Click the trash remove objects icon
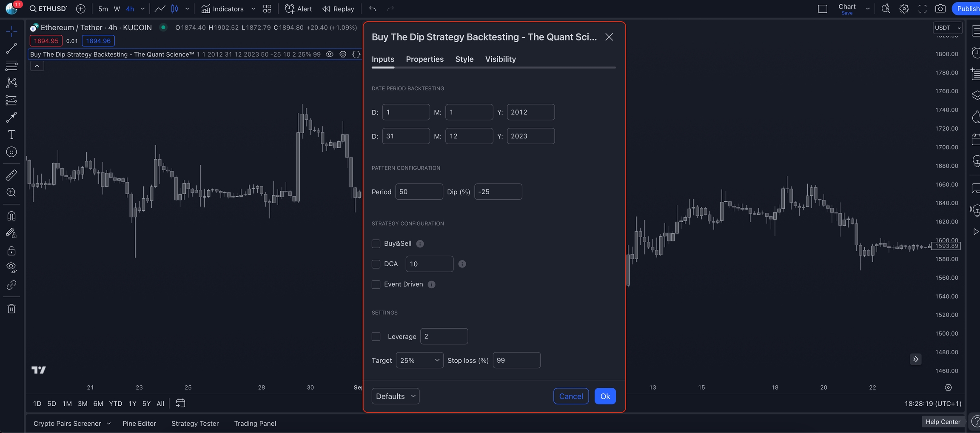 point(11,309)
